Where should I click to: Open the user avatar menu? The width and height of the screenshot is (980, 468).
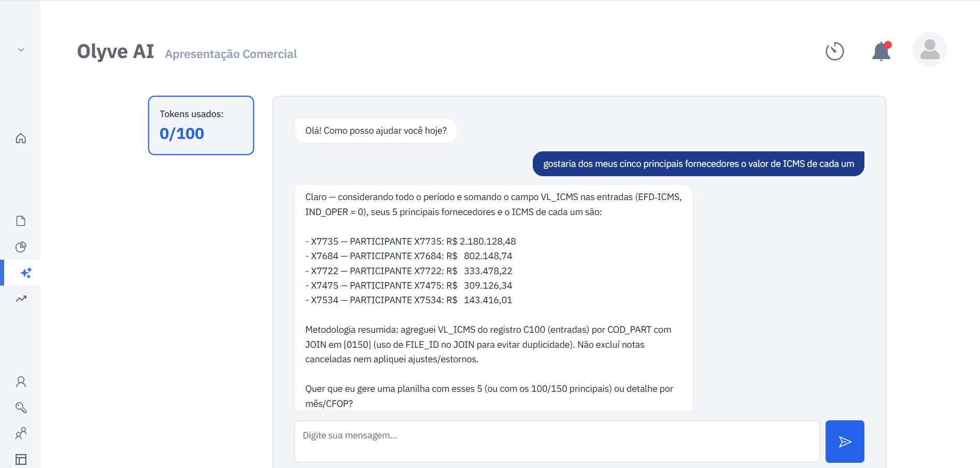[930, 50]
